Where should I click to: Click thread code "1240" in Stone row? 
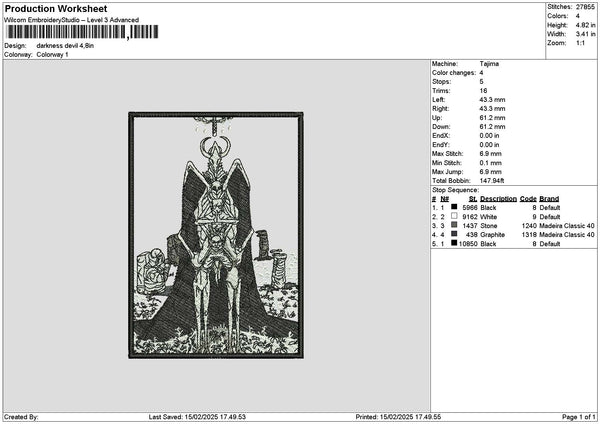[x=529, y=226]
